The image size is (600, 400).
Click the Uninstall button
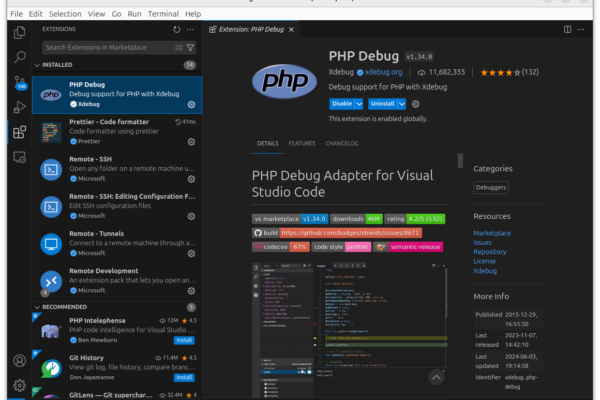[x=383, y=104]
